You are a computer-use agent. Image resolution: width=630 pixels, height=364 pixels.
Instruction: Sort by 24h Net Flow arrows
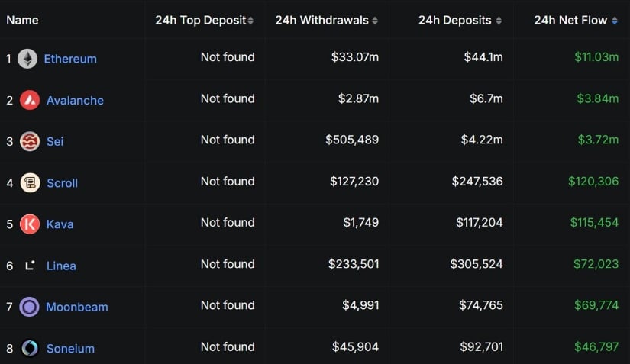615,21
